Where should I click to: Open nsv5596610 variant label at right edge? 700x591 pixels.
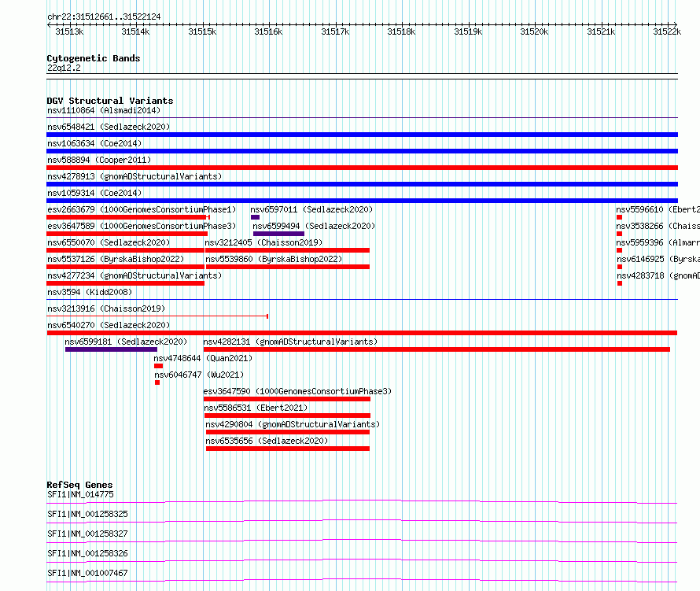click(x=658, y=209)
